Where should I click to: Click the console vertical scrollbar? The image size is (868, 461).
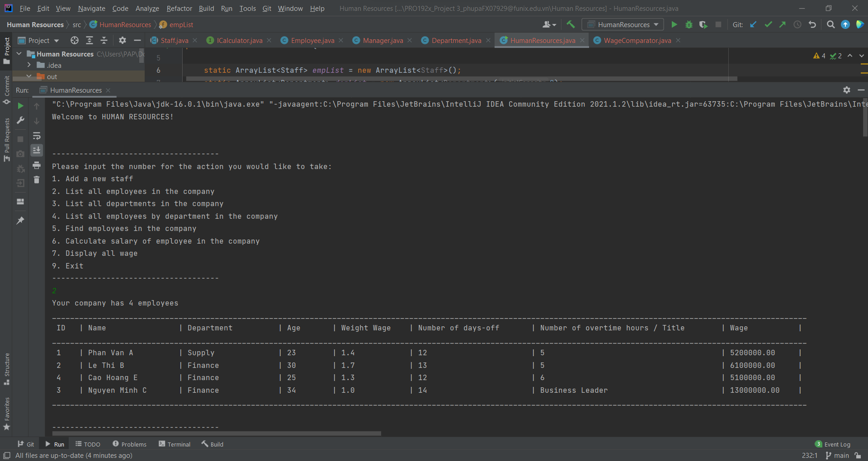point(865,118)
